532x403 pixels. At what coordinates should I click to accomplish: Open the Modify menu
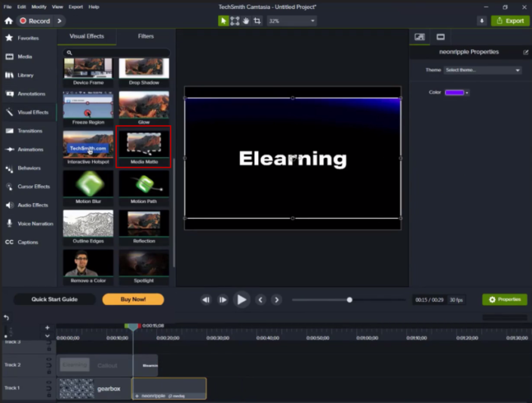(39, 7)
